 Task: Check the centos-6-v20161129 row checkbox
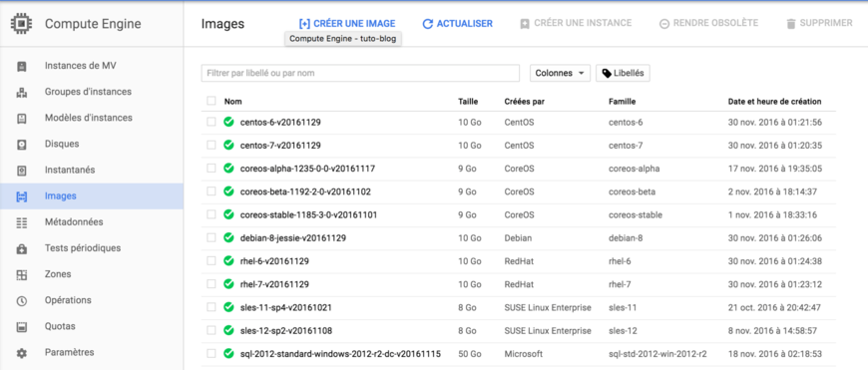[211, 122]
